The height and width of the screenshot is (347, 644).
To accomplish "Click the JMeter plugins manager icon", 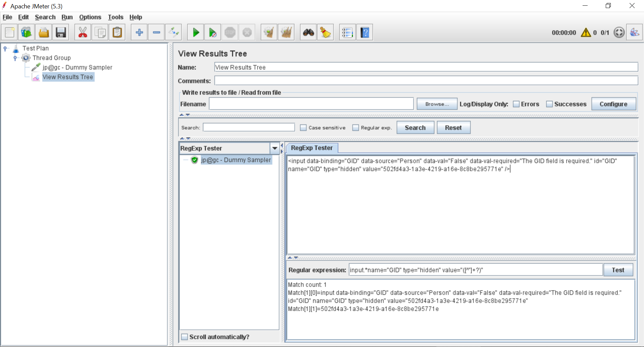I will pyautogui.click(x=635, y=33).
